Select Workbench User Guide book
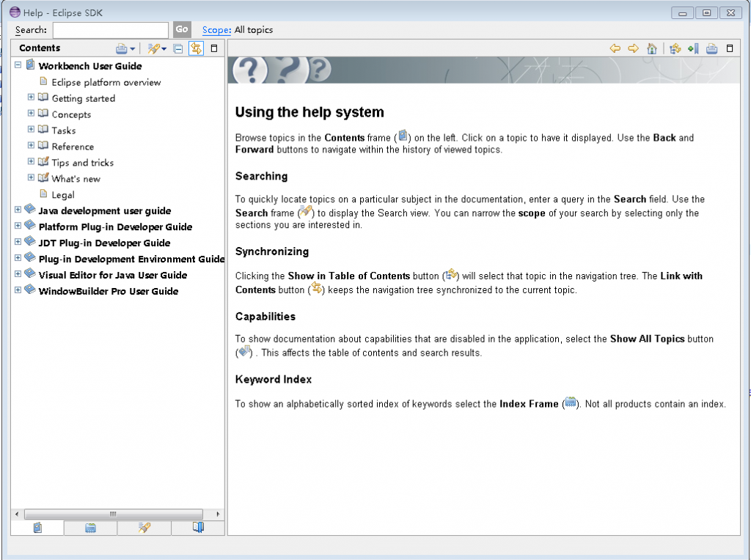Image resolution: width=751 pixels, height=560 pixels. point(90,66)
